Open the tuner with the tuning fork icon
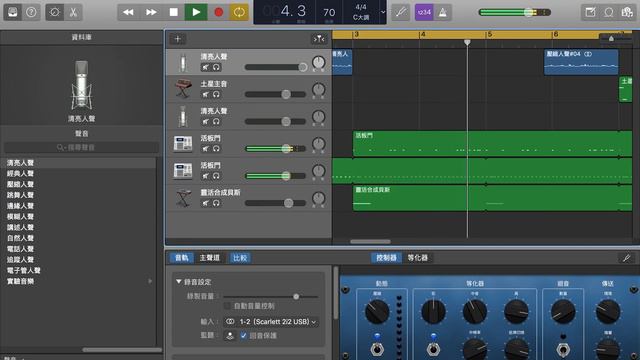This screenshot has width=640, height=360. [401, 12]
